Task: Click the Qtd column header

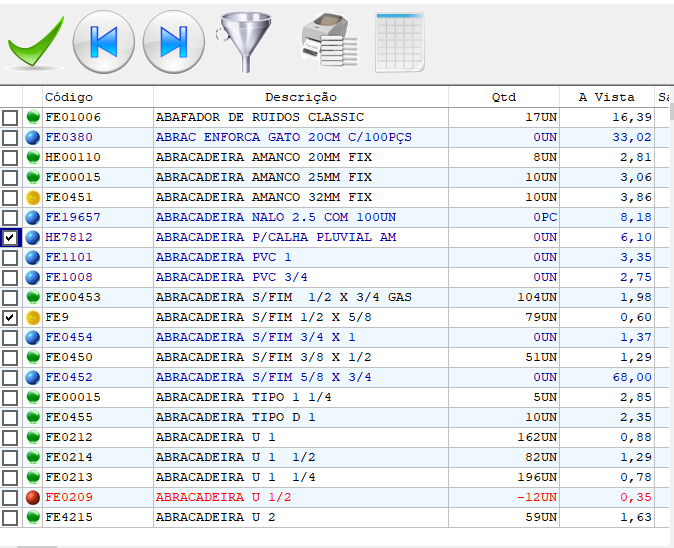Action: point(504,97)
